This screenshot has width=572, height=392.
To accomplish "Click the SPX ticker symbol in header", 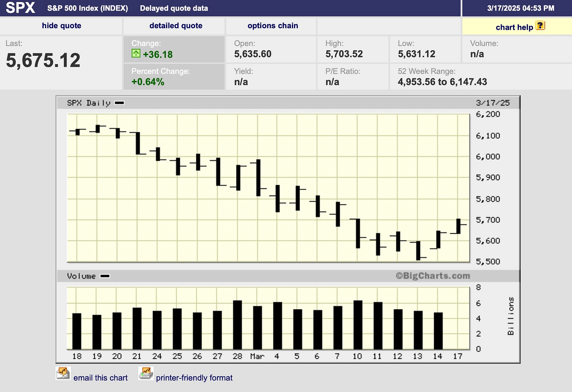I will (x=20, y=8).
